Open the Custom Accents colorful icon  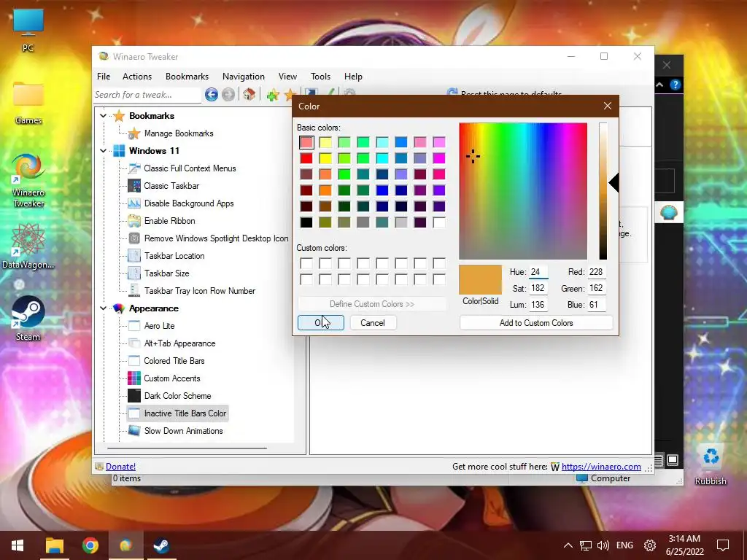pyautogui.click(x=134, y=378)
